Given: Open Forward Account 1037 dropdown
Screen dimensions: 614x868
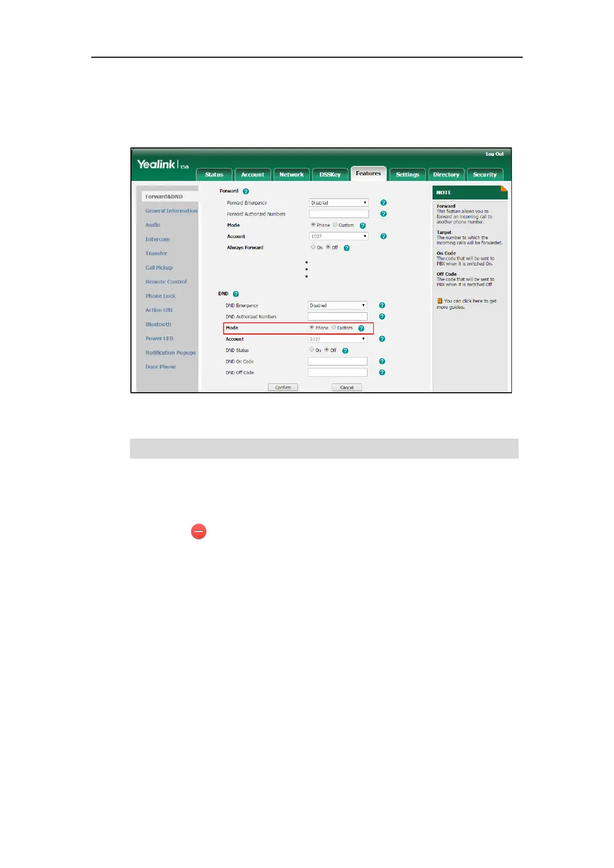Looking at the screenshot, I should [x=339, y=237].
